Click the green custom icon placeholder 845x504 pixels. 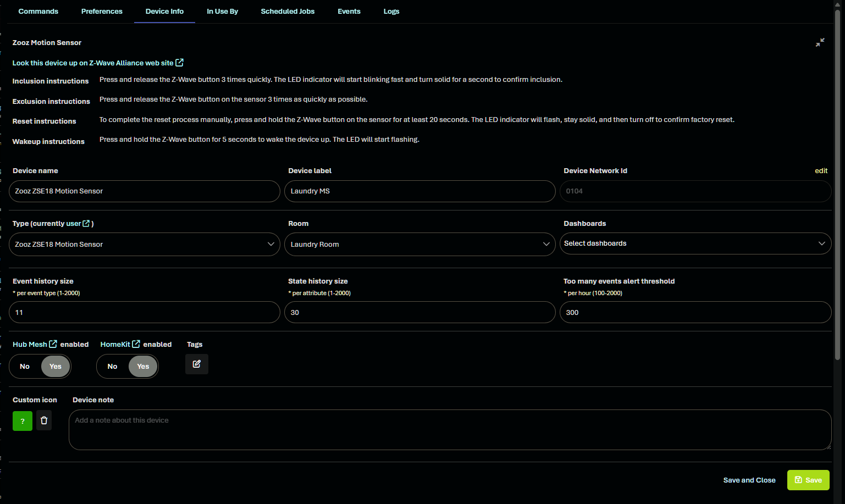click(x=23, y=421)
